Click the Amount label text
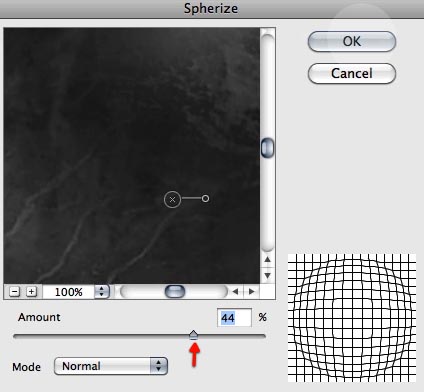Viewport: 424px width, 392px height. pos(39,317)
